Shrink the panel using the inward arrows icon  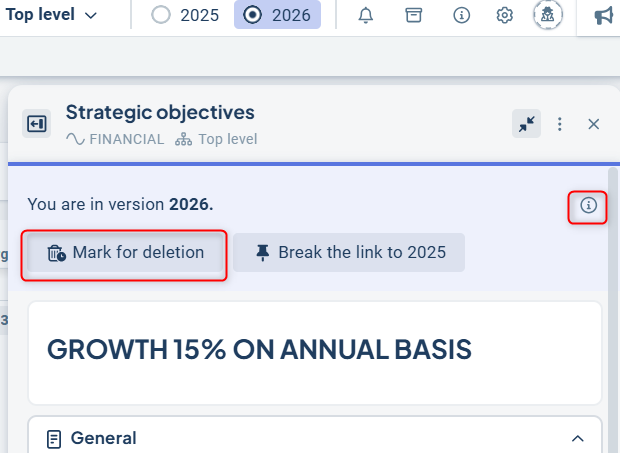click(525, 124)
